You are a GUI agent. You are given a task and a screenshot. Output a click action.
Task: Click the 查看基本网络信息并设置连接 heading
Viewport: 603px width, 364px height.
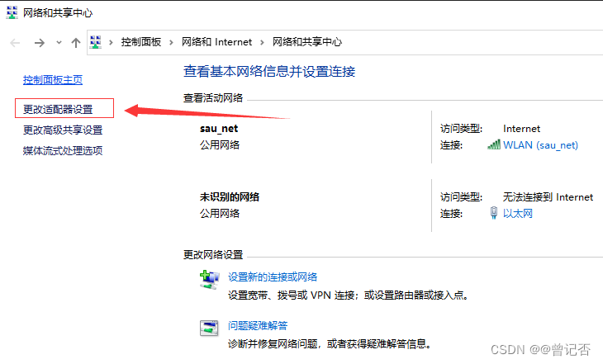(269, 71)
